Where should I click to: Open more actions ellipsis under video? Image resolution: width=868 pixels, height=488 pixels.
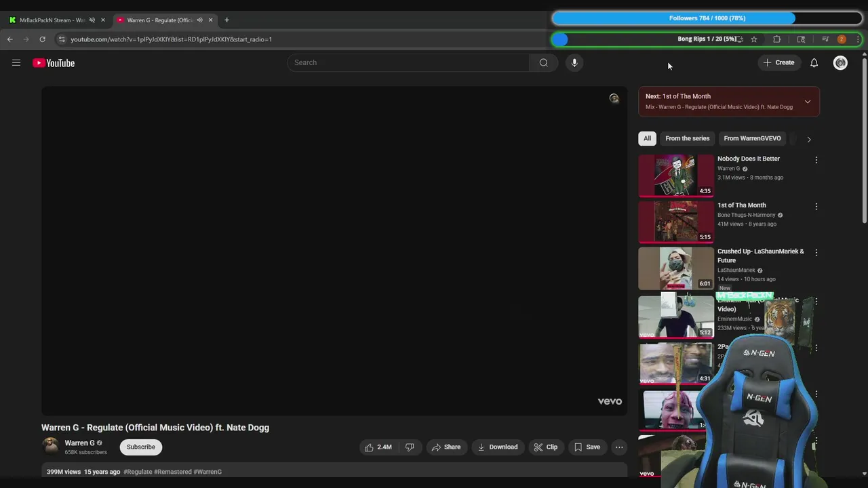click(619, 447)
